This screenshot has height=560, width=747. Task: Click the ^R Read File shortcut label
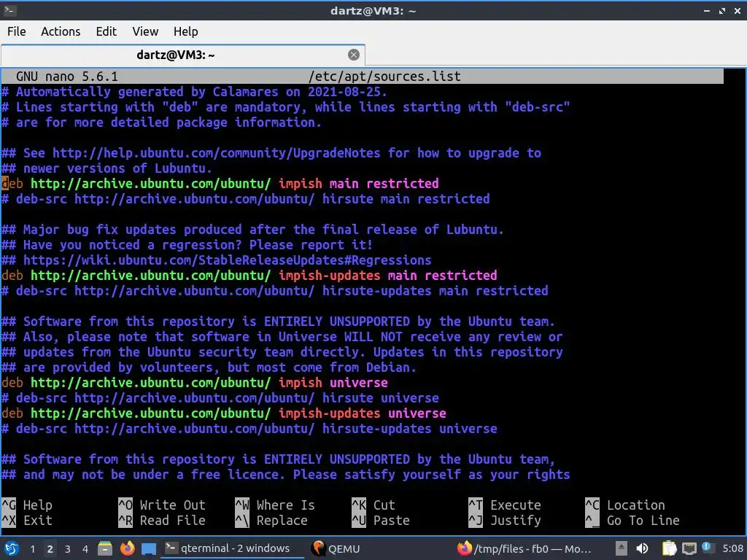(162, 521)
